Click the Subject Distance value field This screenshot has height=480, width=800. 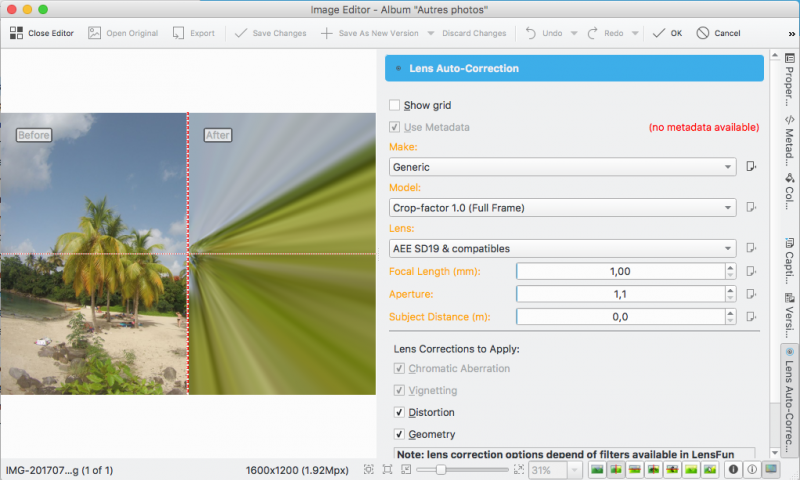(x=620, y=317)
